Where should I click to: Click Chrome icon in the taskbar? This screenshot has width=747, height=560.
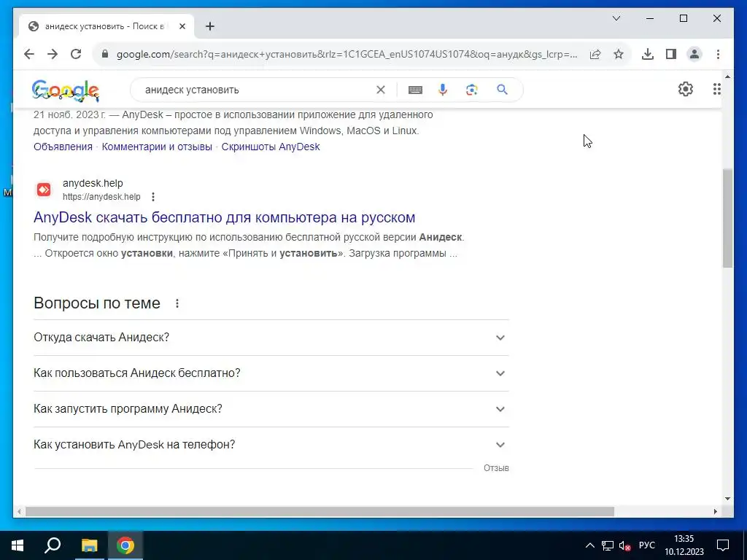[x=125, y=545]
